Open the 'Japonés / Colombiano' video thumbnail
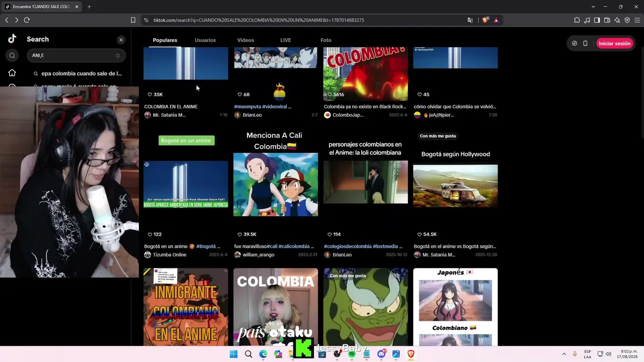 [x=455, y=307]
